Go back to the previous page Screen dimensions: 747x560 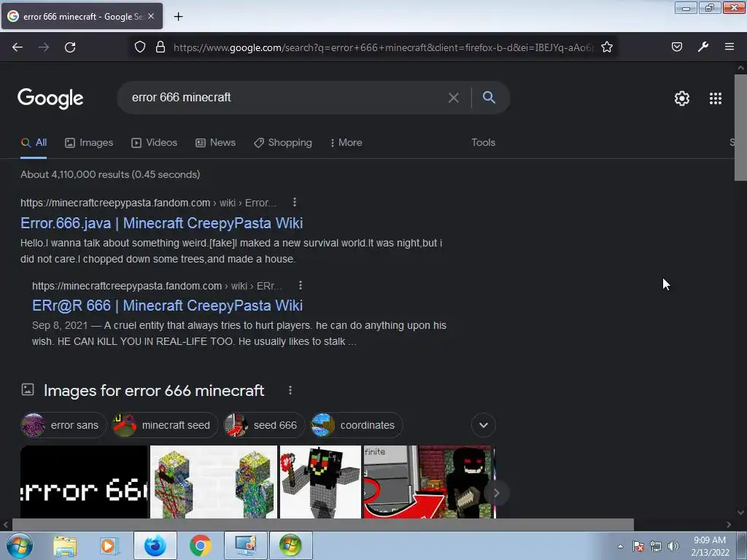(18, 47)
